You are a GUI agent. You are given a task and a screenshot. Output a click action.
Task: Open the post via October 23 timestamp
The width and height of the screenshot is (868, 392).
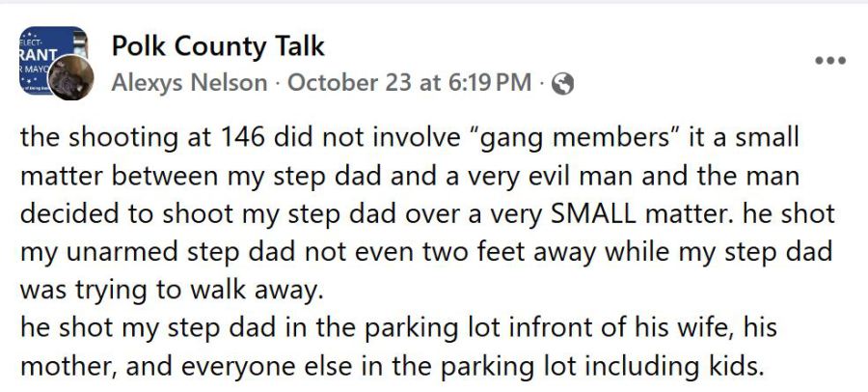[409, 83]
